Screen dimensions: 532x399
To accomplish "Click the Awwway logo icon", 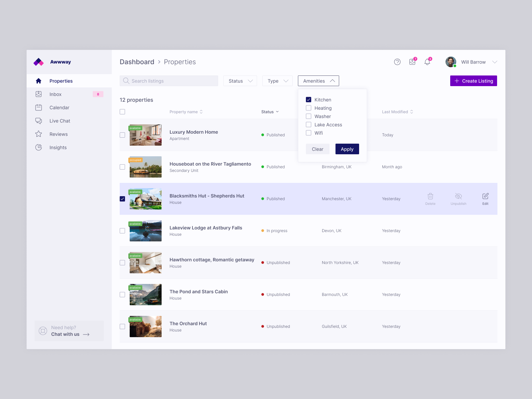I will point(38,62).
